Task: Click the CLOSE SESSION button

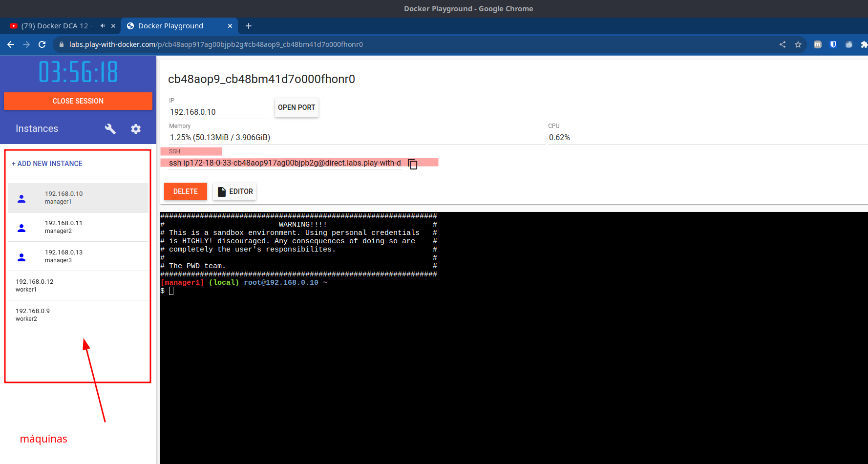Action: click(x=78, y=101)
